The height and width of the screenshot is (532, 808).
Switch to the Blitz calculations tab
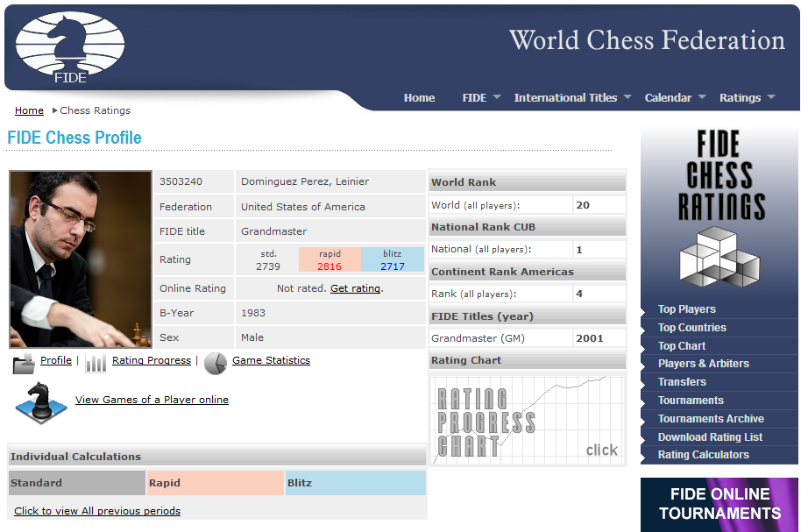click(x=356, y=483)
